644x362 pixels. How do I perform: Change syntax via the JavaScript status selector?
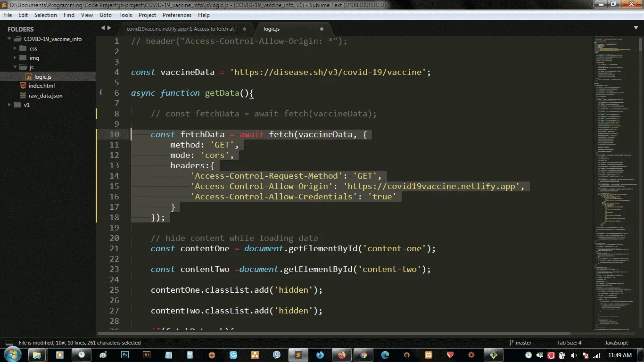pyautogui.click(x=616, y=343)
